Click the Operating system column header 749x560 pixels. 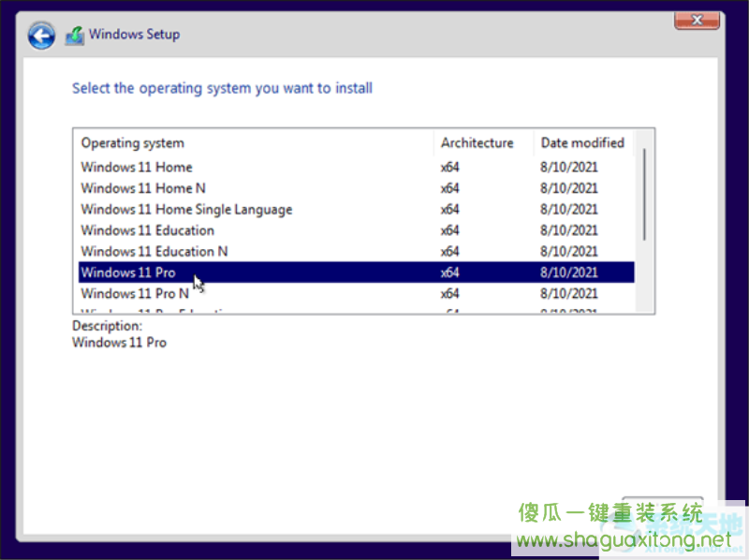256,143
